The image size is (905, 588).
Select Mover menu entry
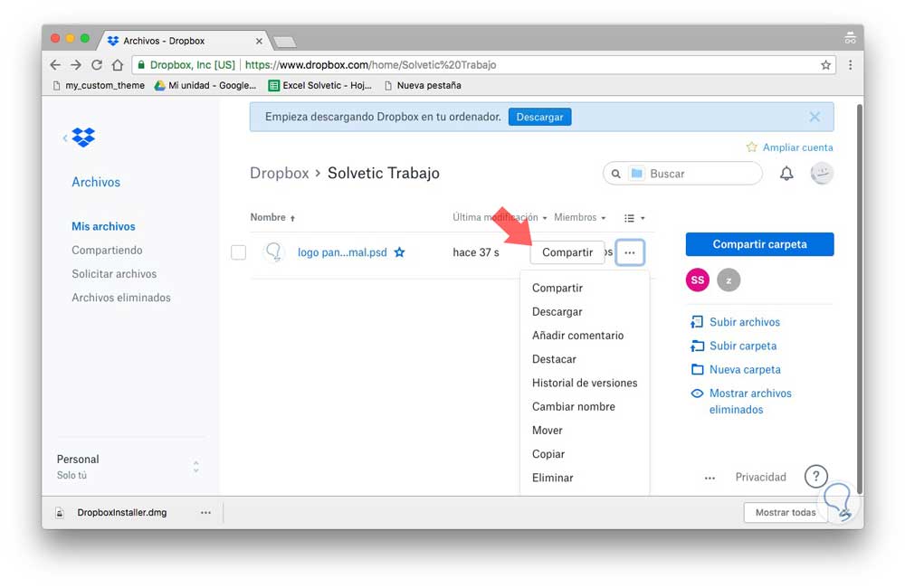click(x=548, y=430)
